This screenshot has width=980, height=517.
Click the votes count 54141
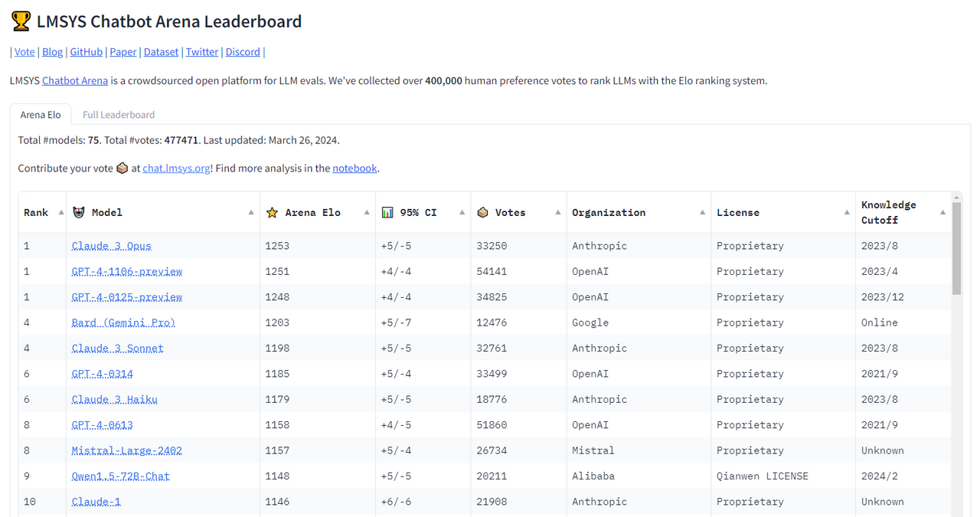492,271
